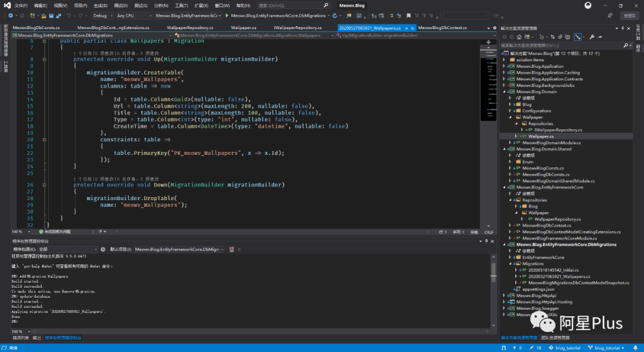Click Home icon in Solution Explorer toolbar
Image resolution: width=644 pixels, height=352 pixels.
tap(519, 37)
